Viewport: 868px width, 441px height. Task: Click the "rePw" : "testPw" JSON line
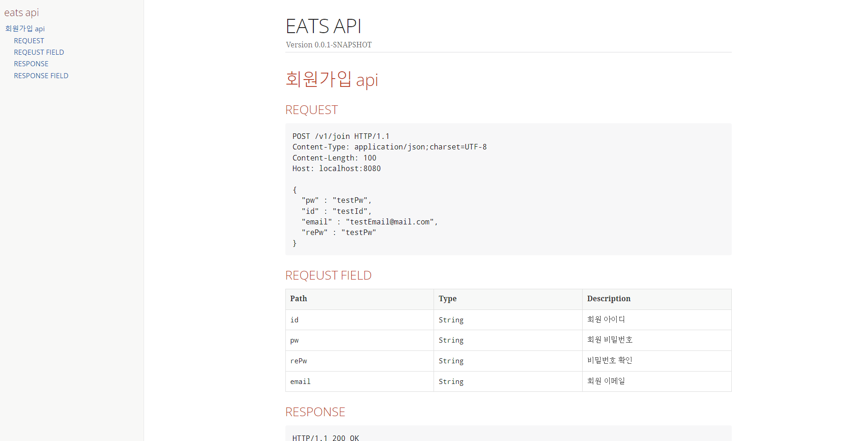[339, 233]
